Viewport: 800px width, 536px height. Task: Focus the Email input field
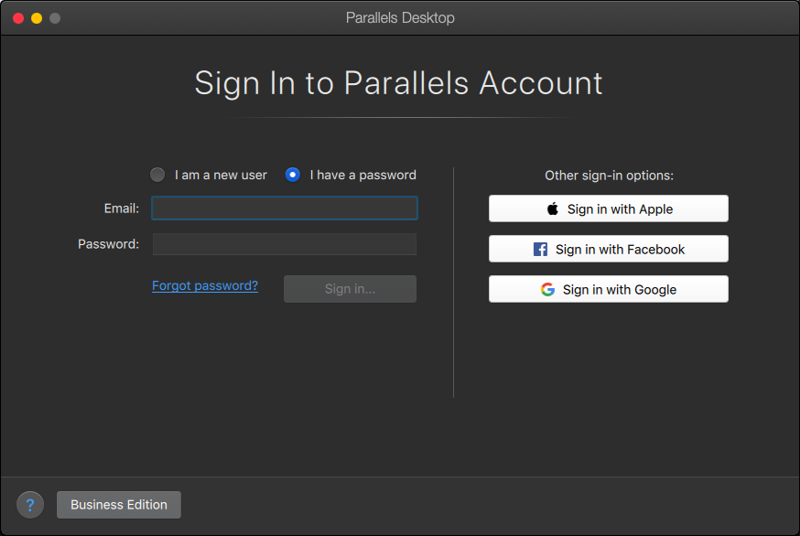284,208
